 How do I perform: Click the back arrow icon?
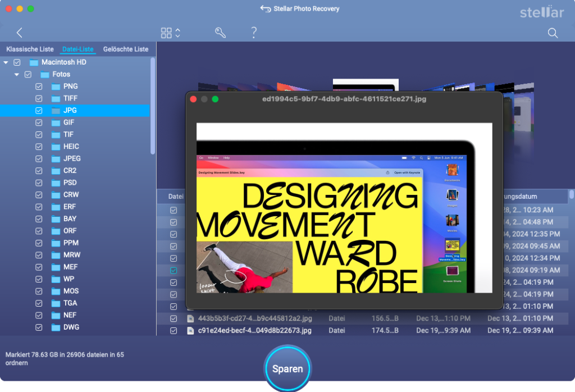click(20, 33)
